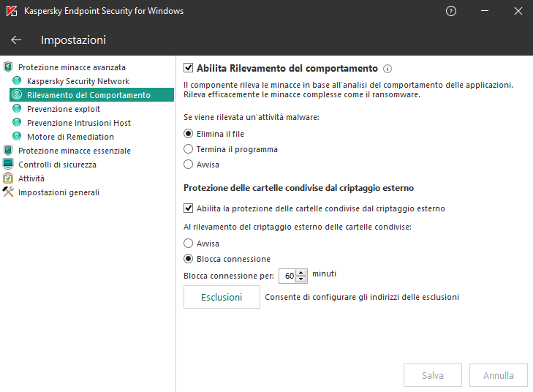Open Prevenzione exploit settings
The height and width of the screenshot is (392, 533).
pyautogui.click(x=64, y=109)
